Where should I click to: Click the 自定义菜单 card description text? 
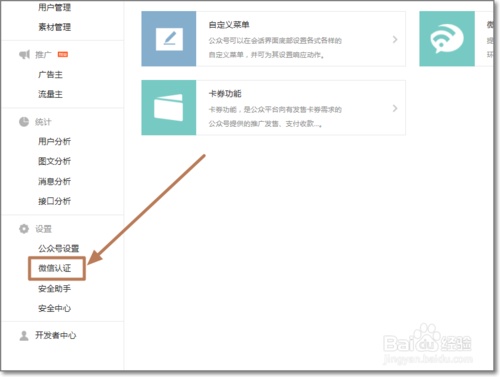pos(275,47)
